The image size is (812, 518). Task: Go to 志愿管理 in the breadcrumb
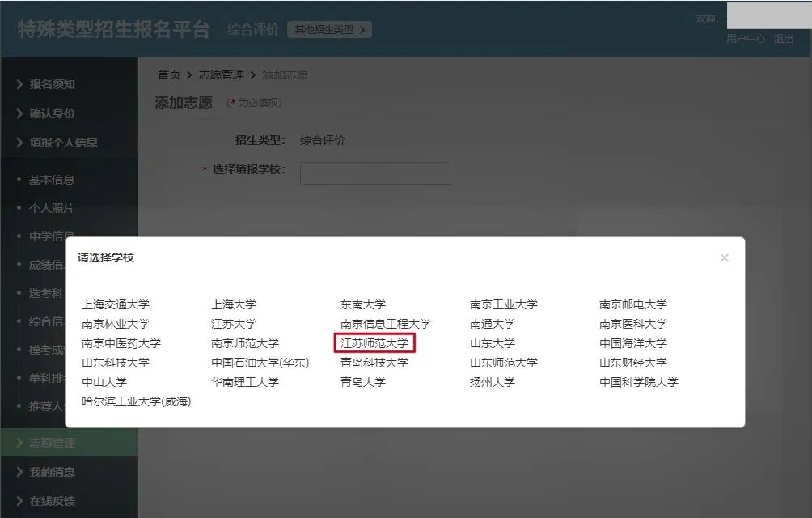point(221,74)
